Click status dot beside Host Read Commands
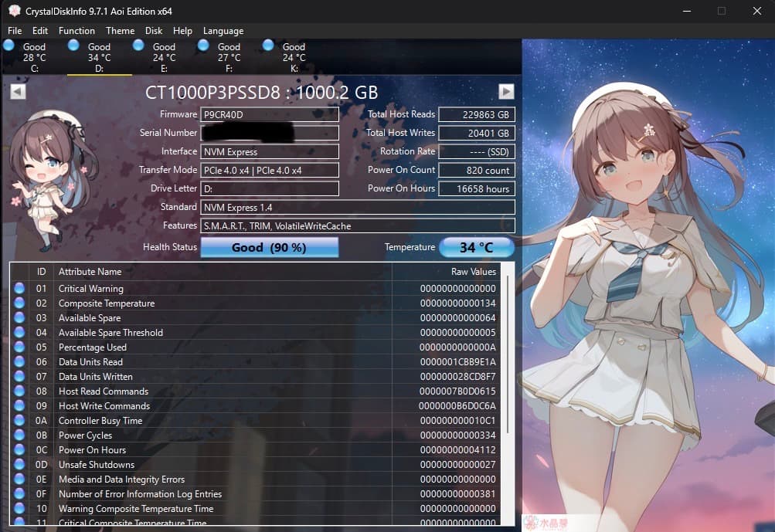The width and height of the screenshot is (775, 532). coord(19,391)
